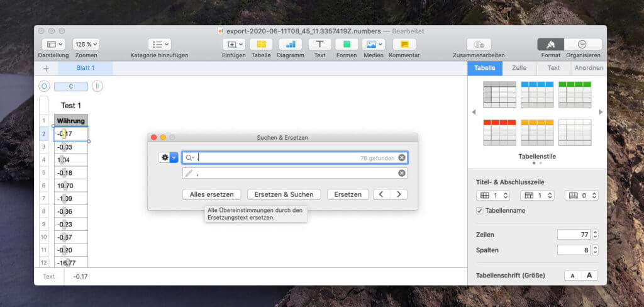Expand the search options gear dropdown
The height and width of the screenshot is (307, 644).
[168, 158]
